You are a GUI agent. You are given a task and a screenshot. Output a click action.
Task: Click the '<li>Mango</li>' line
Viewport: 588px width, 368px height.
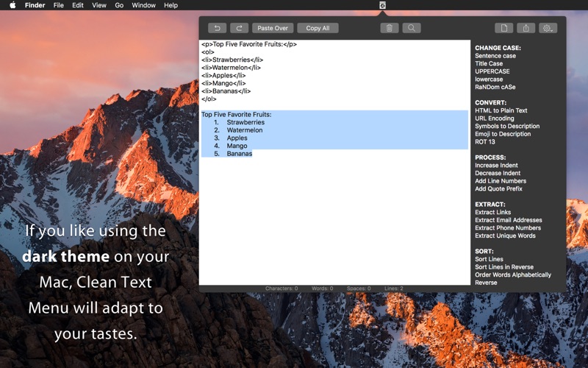tap(223, 83)
